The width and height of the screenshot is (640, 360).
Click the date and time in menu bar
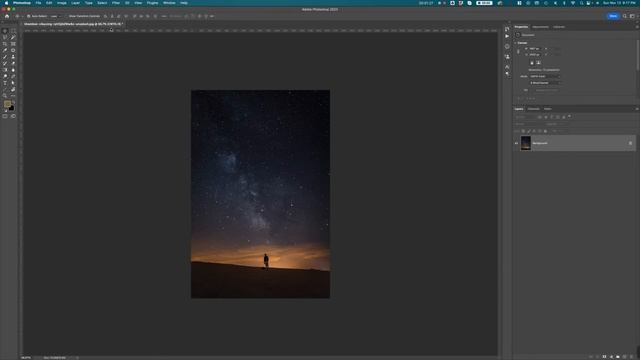pos(619,3)
